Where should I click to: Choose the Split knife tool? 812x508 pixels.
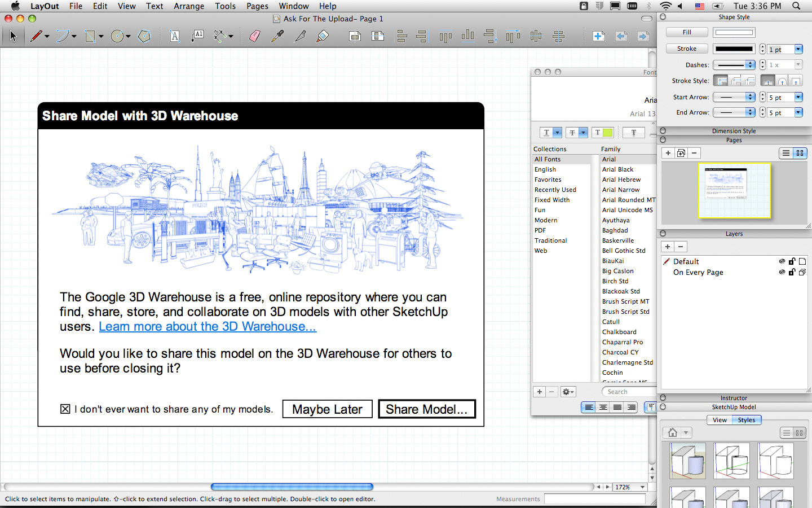[300, 36]
